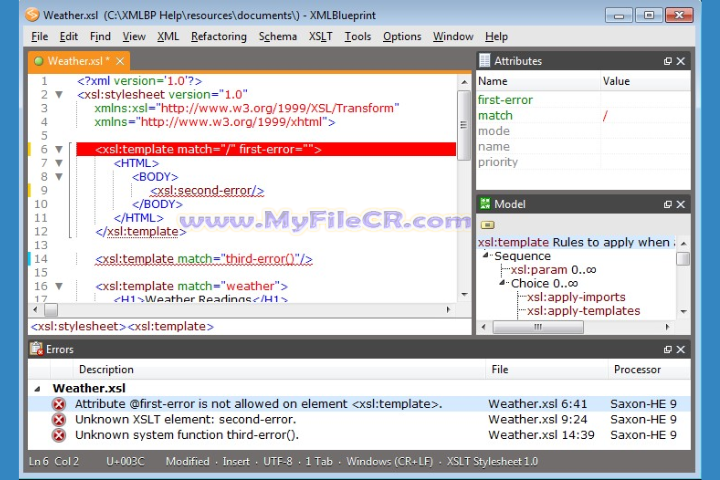Collapse the fold on line 7

point(59,163)
